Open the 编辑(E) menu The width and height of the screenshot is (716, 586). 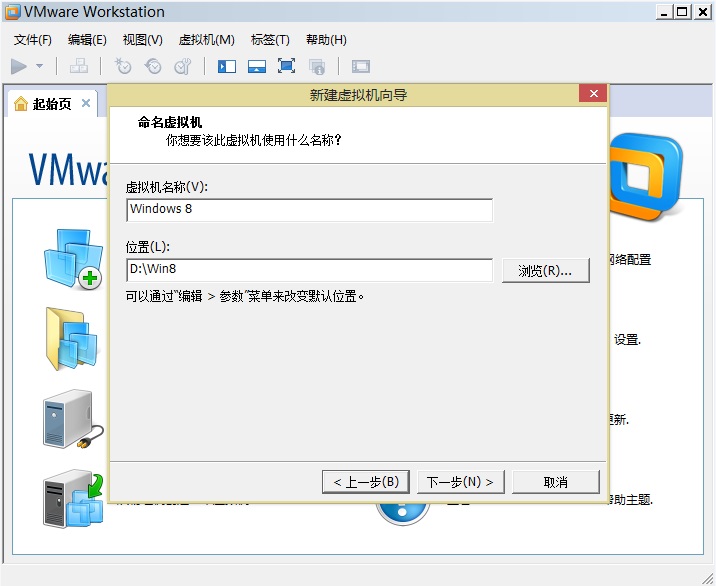click(87, 40)
